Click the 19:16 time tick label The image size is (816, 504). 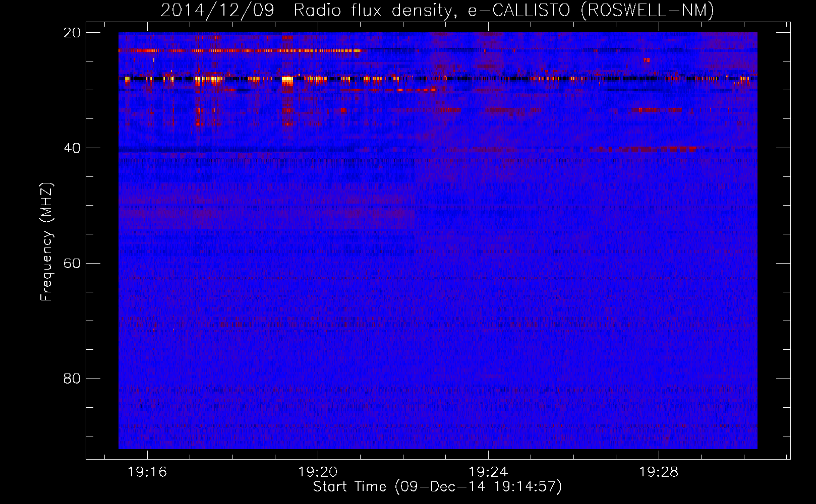click(147, 472)
